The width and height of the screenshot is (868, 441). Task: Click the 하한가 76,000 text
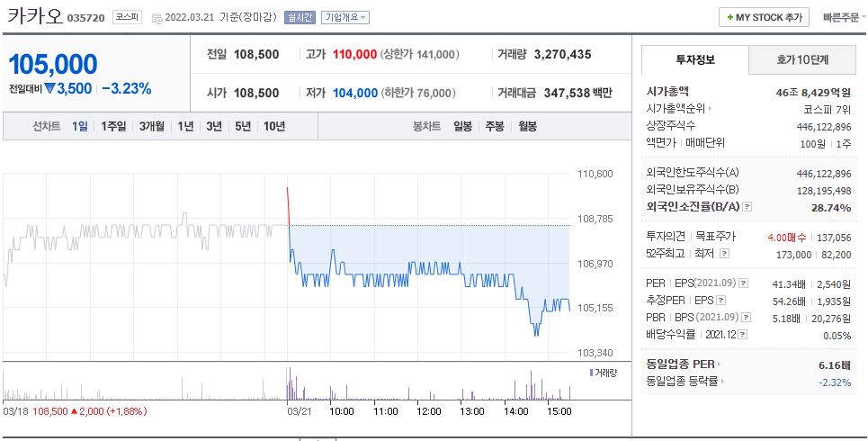pos(418,93)
